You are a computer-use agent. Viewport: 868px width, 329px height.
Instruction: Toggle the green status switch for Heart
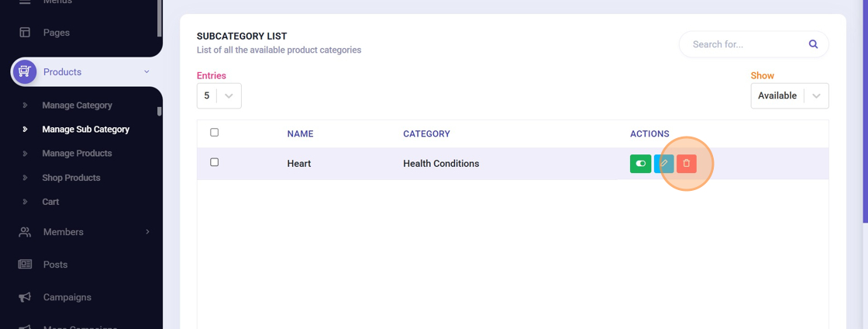click(641, 164)
